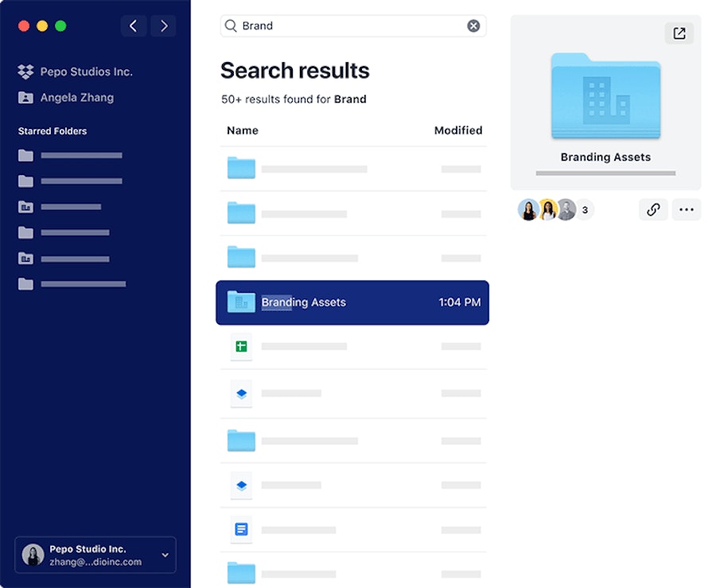
Task: Show the 3 additional shared members badge
Action: (585, 210)
